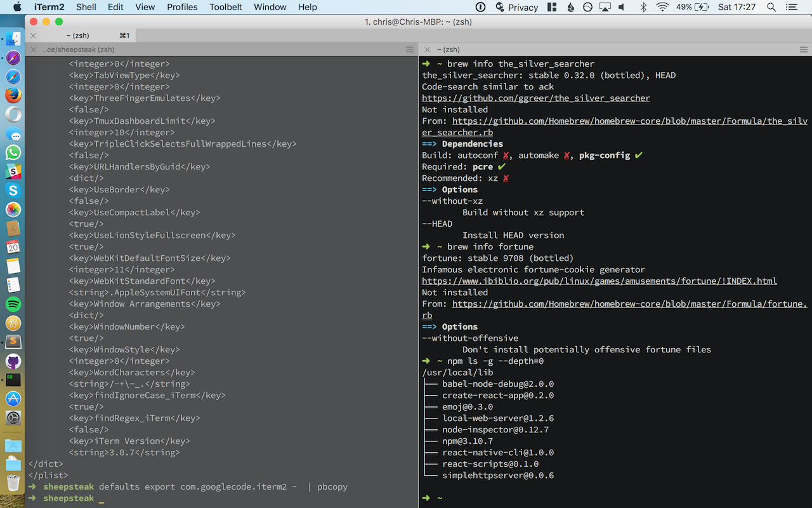The image size is (812, 508).
Task: Open the Photos app in the Dock
Action: 13,210
